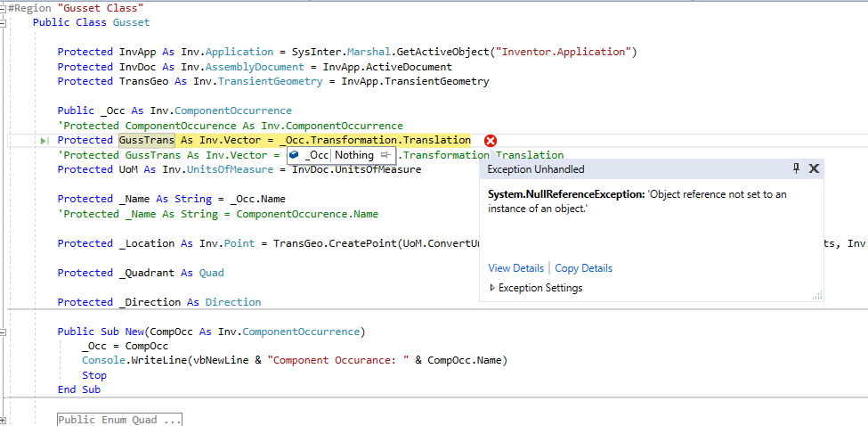Click the highlighted GussTrans identifier
868x426 pixels.
(x=147, y=140)
